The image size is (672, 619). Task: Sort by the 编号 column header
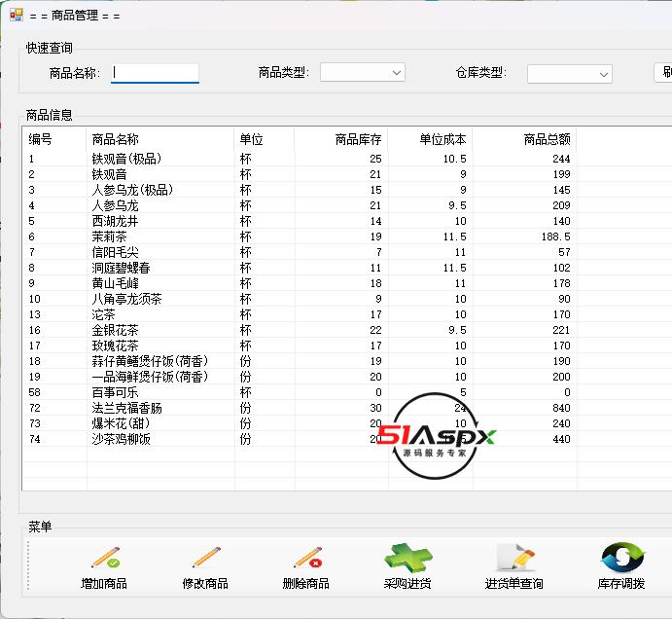[54, 139]
